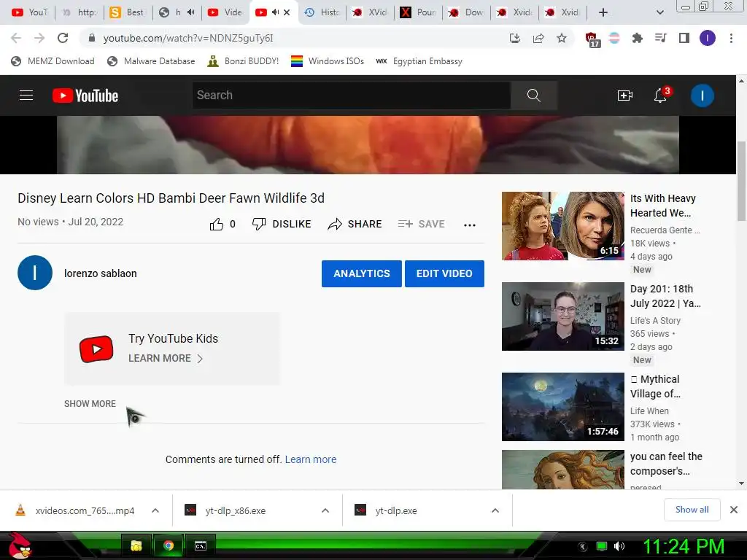Screen dimensions: 747x560
Task: Open the Create video camera icon
Action: tap(624, 96)
